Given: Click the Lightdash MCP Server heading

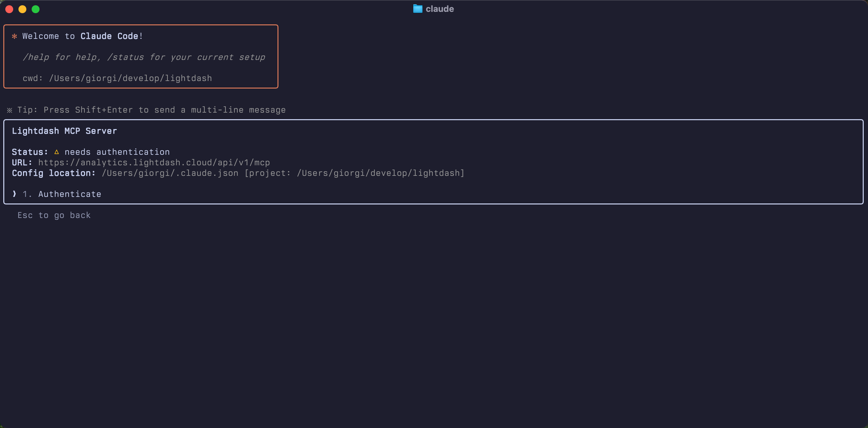Looking at the screenshot, I should (x=64, y=131).
